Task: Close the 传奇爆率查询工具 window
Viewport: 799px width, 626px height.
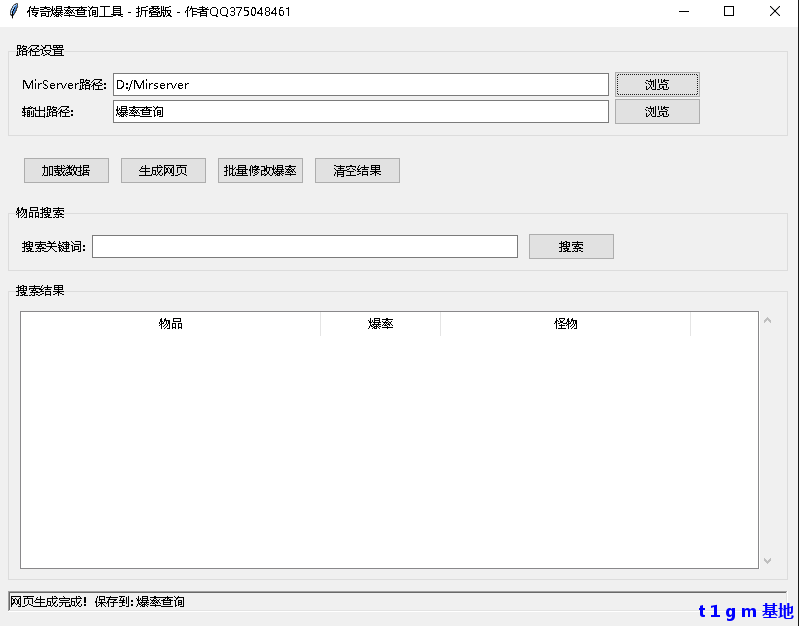Action: point(775,12)
